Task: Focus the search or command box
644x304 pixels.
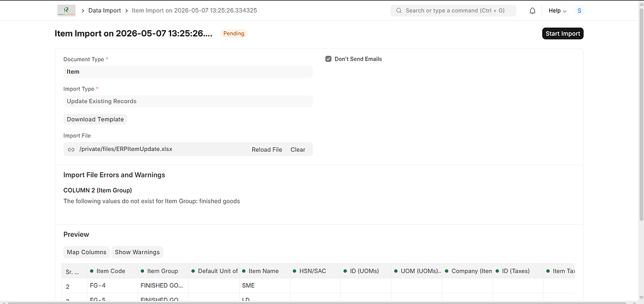Action: pyautogui.click(x=453, y=11)
